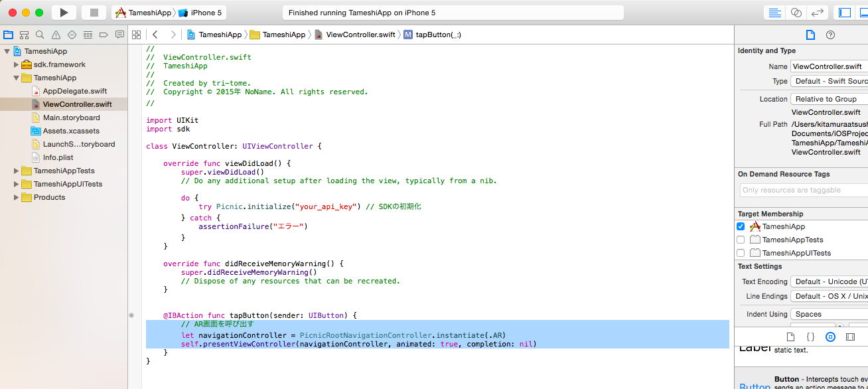Open the related items menu icon
Image resolution: width=868 pixels, height=389 pixels.
tap(136, 35)
